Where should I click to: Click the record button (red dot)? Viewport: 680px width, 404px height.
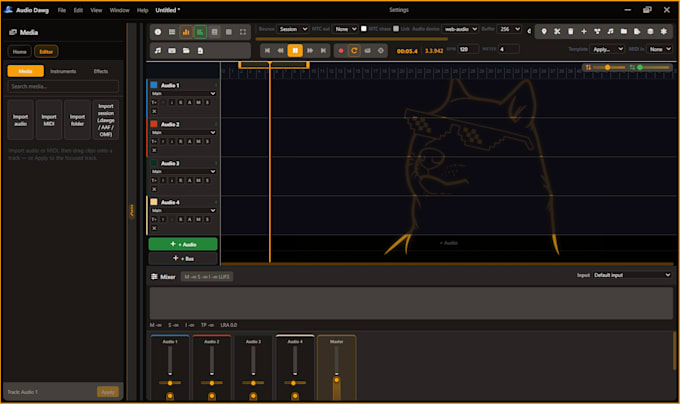(x=341, y=51)
